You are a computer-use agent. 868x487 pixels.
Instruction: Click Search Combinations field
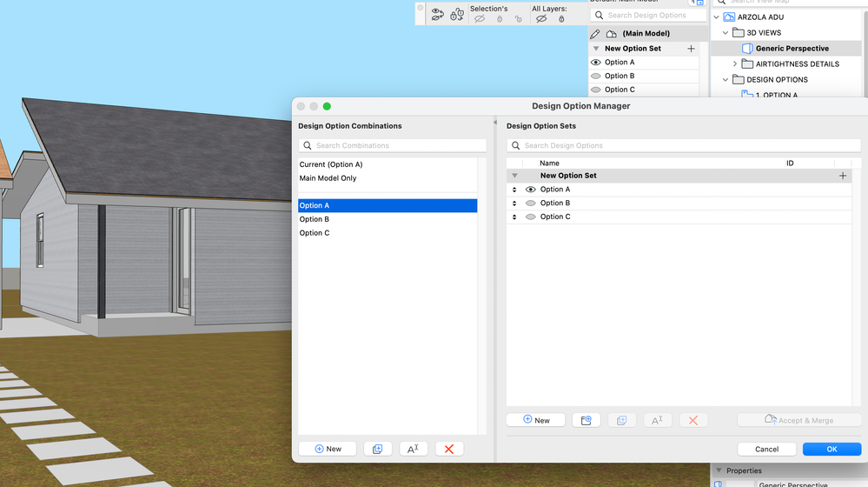(393, 146)
